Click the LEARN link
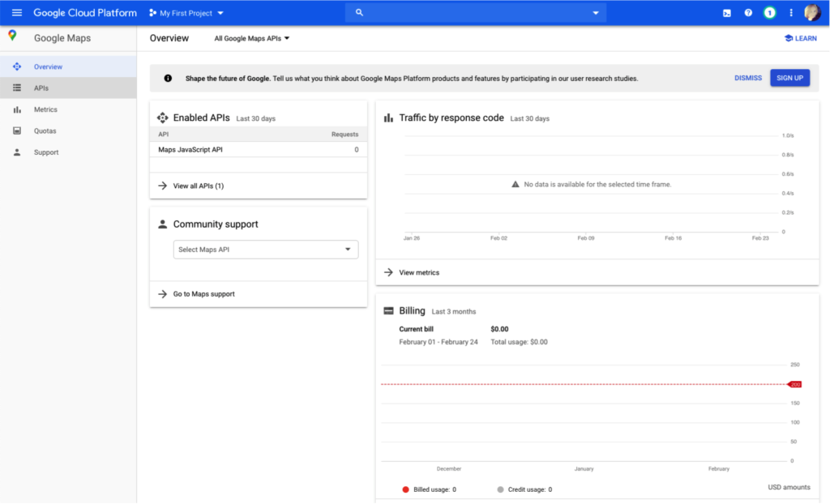This screenshot has height=504, width=830. [800, 38]
